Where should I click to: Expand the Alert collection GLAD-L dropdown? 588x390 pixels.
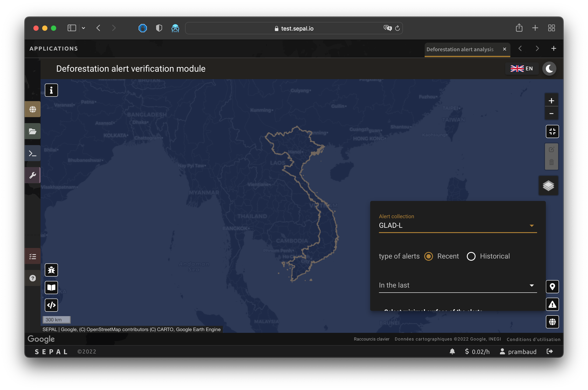(457, 225)
